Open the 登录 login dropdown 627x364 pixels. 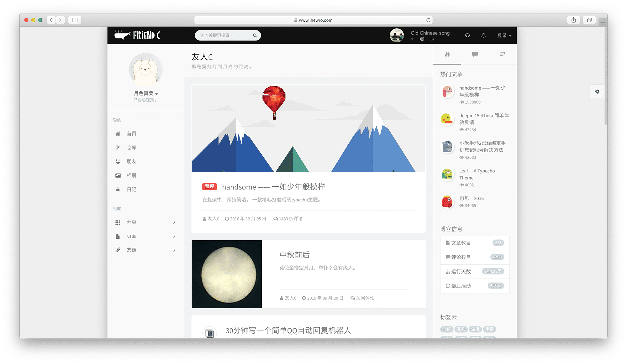point(504,35)
